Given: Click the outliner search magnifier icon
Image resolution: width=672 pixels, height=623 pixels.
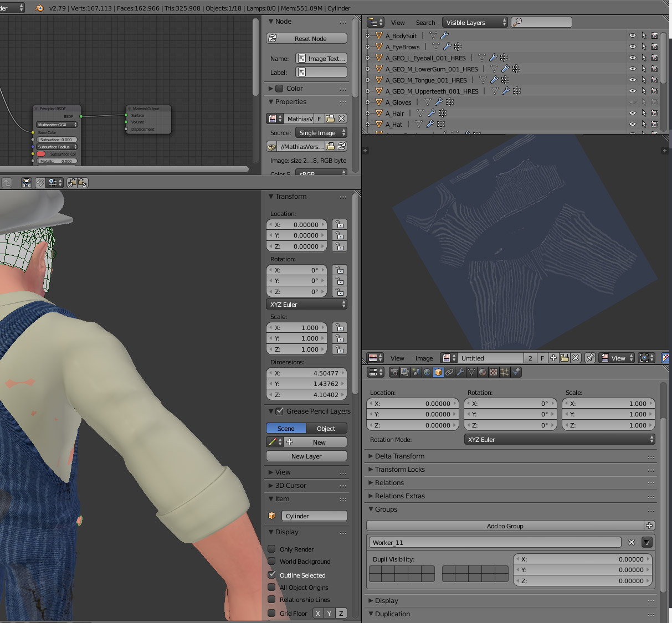Looking at the screenshot, I should coord(518,22).
